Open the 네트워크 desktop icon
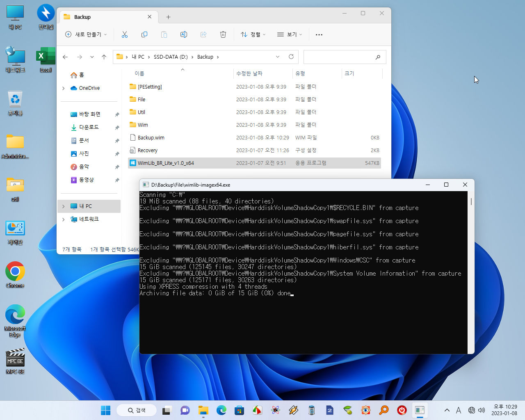Image resolution: width=525 pixels, height=420 pixels. coord(15,60)
